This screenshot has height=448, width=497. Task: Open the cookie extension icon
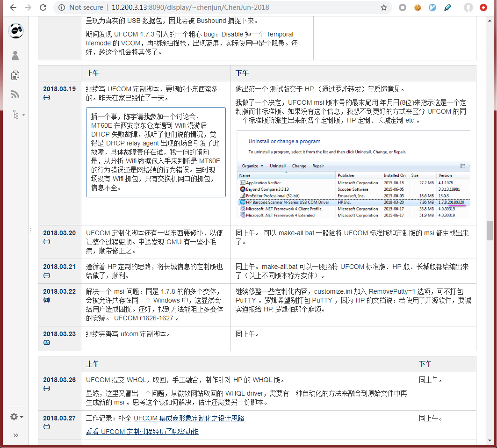(418, 7)
